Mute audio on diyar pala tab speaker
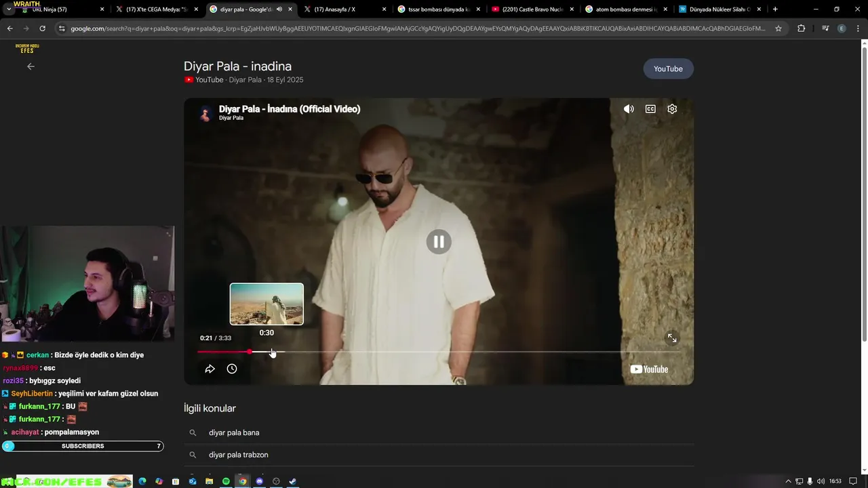The image size is (868, 488). [279, 9]
